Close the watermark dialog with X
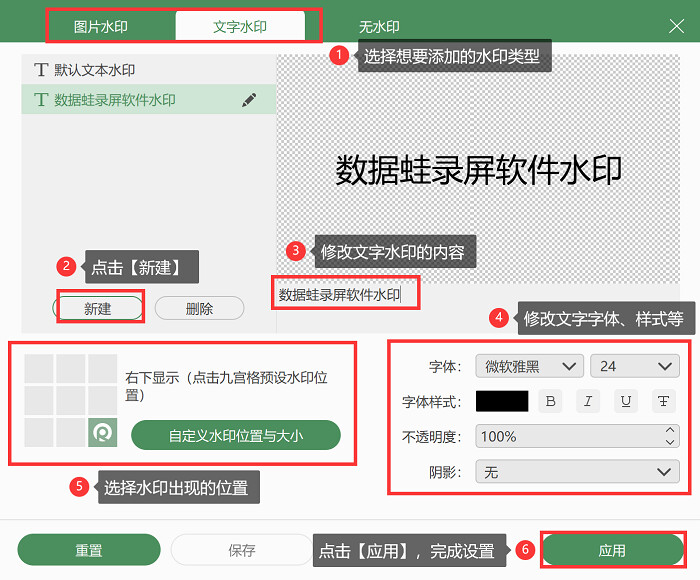The image size is (700, 580). click(677, 26)
